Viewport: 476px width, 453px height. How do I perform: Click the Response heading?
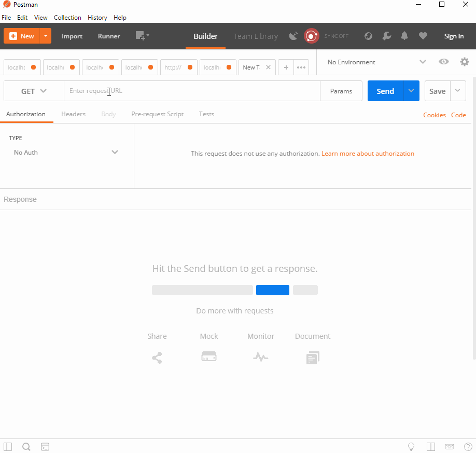click(x=20, y=199)
